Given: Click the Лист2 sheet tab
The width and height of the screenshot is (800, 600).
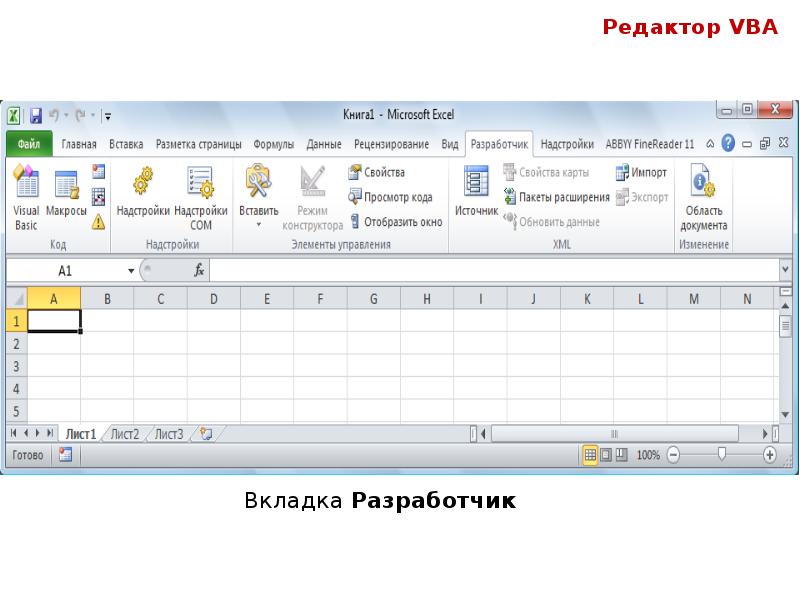Looking at the screenshot, I should click(124, 435).
